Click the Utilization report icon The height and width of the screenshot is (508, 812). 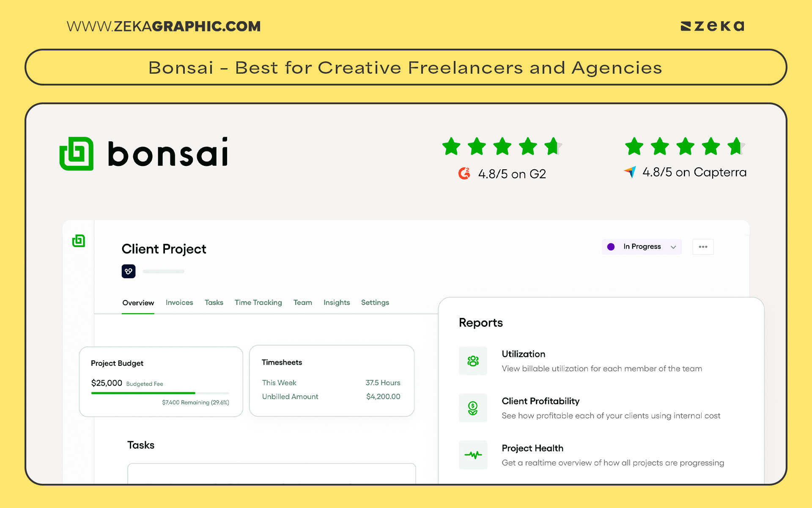(x=473, y=361)
